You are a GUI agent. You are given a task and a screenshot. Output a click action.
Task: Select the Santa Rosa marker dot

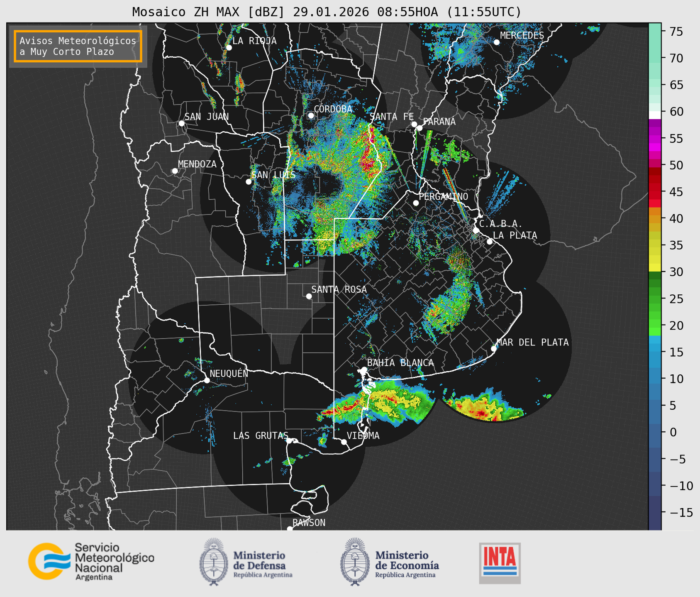pos(309,296)
